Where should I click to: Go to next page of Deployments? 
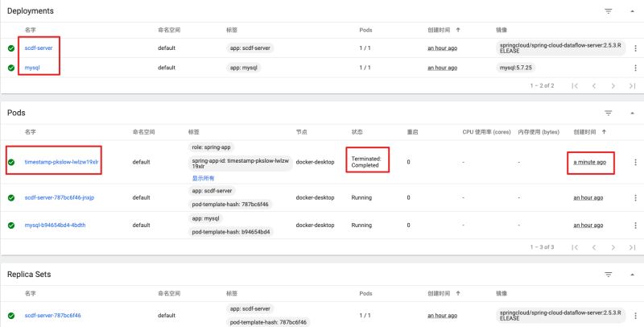tap(613, 85)
